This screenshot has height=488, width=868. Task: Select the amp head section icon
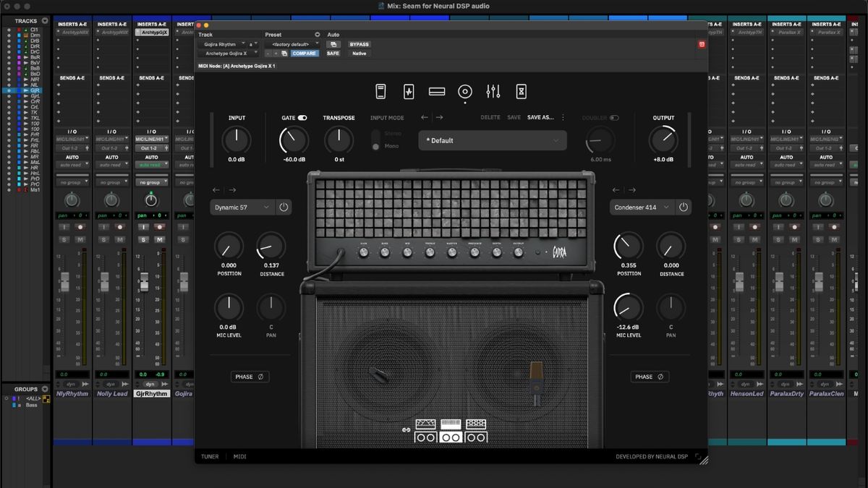click(437, 92)
